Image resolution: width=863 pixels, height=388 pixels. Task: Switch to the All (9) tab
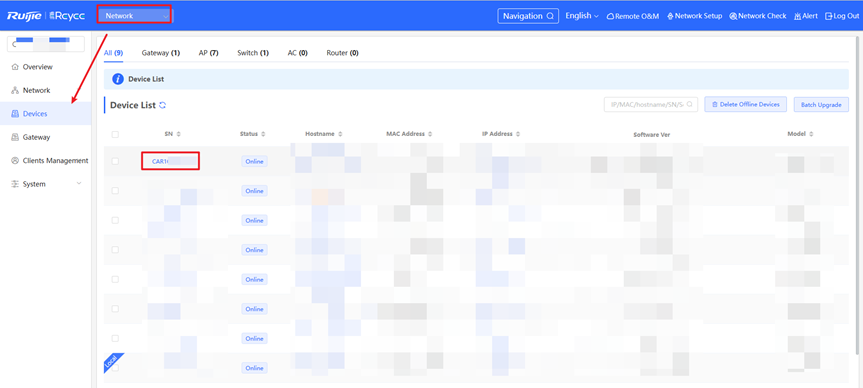pos(113,53)
